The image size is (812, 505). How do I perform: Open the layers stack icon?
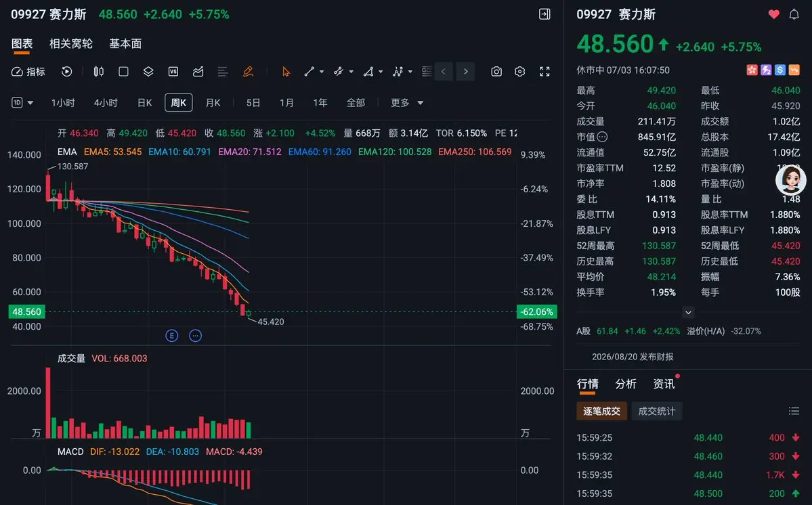[148, 71]
